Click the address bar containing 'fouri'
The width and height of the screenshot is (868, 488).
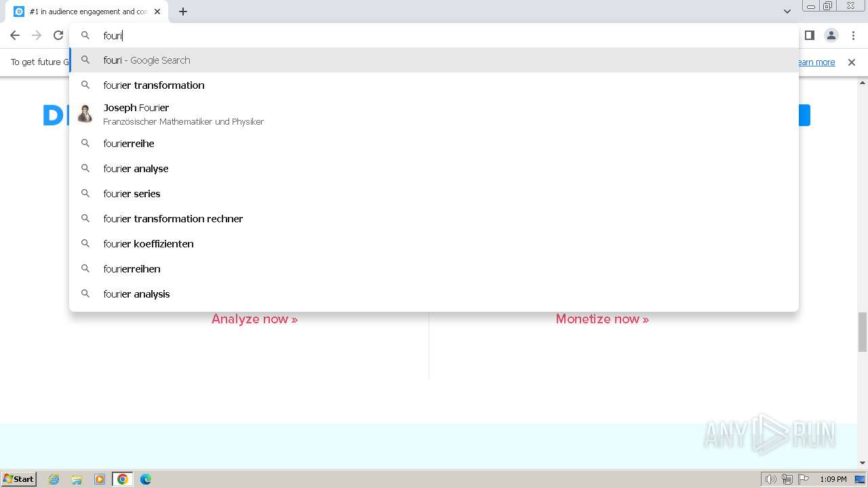coord(434,35)
